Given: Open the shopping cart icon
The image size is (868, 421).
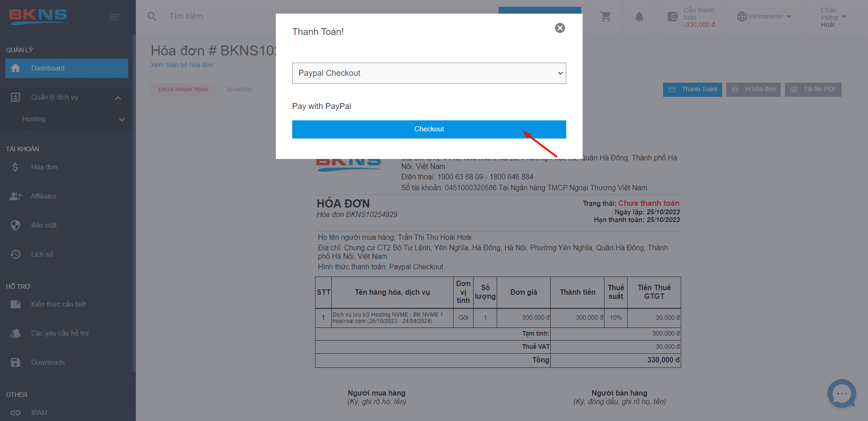Looking at the screenshot, I should [x=605, y=17].
